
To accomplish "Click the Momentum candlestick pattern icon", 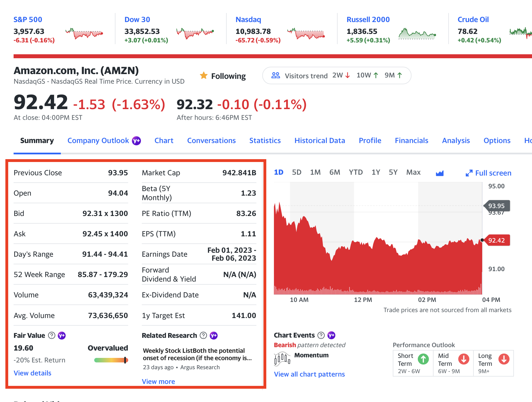I will 282,359.
